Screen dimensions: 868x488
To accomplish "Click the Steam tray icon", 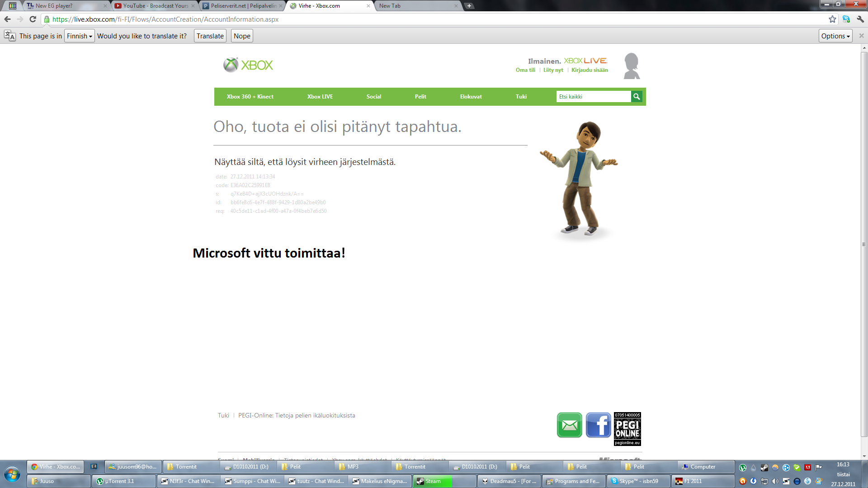I will pyautogui.click(x=764, y=468).
